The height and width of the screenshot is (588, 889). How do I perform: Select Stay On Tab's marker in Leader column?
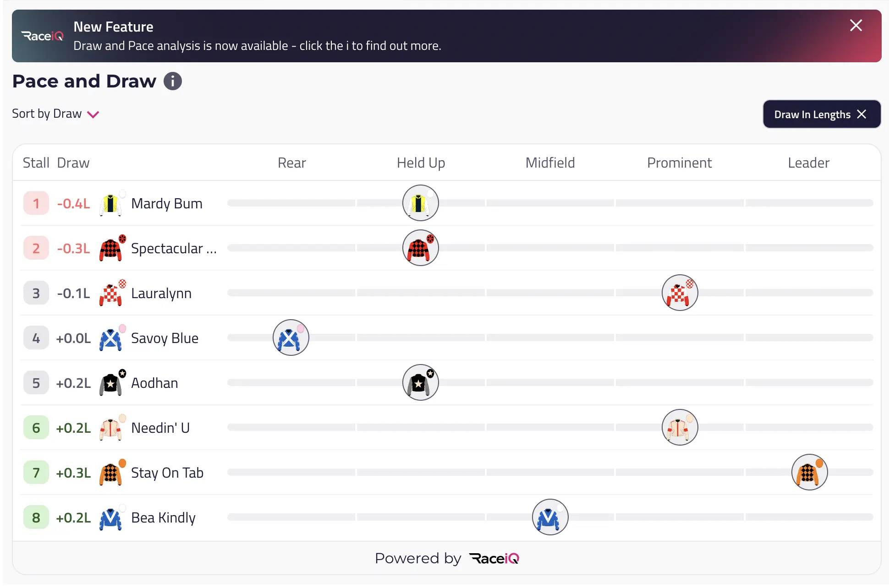tap(809, 472)
